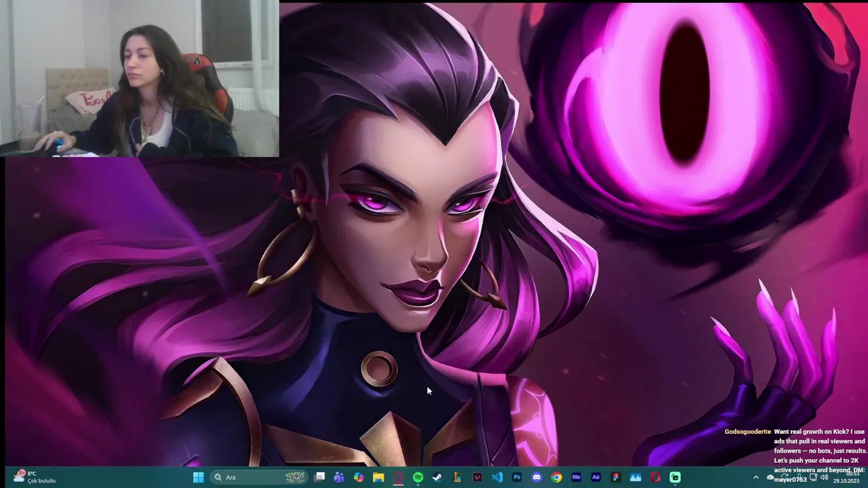Viewport: 868px width, 488px height.
Task: Expand hidden system tray icons chevron
Action: (756, 477)
